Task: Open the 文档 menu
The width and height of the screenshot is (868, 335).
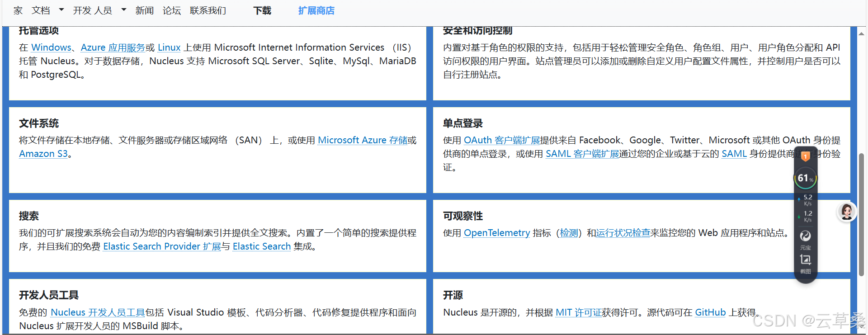Action: tap(41, 10)
